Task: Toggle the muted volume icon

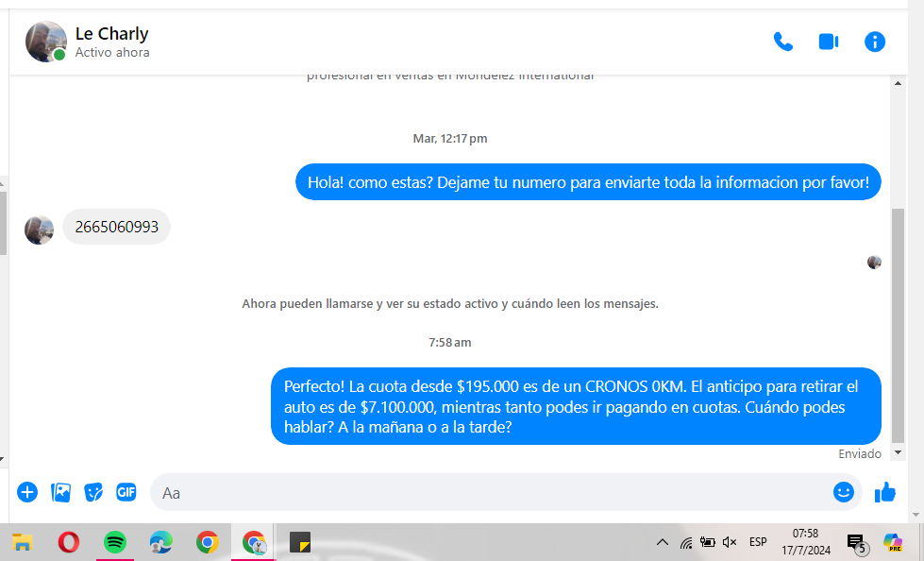Action: click(x=730, y=542)
